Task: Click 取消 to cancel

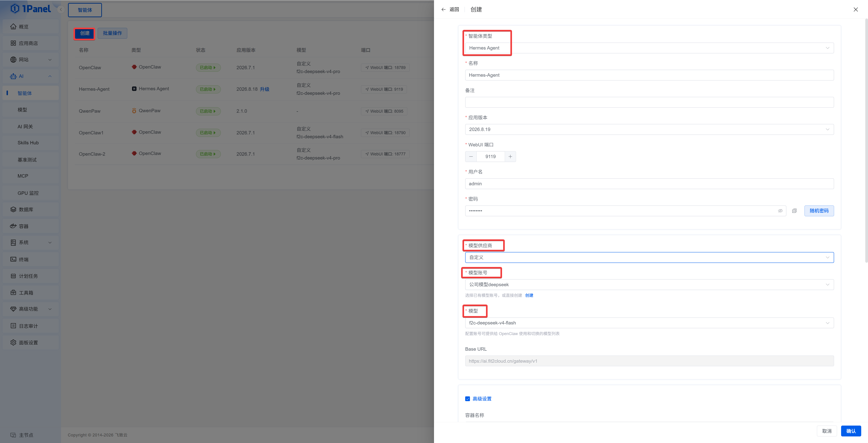Action: click(x=827, y=431)
